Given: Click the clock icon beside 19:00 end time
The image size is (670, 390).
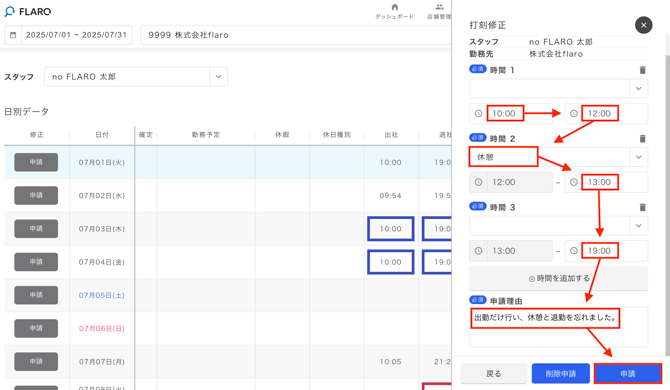Looking at the screenshot, I should click(x=574, y=251).
